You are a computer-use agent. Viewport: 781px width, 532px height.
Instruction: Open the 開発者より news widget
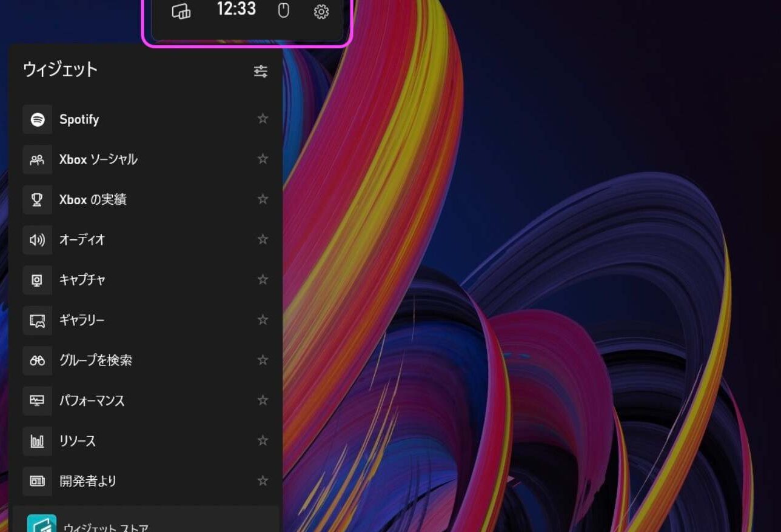coord(38,481)
